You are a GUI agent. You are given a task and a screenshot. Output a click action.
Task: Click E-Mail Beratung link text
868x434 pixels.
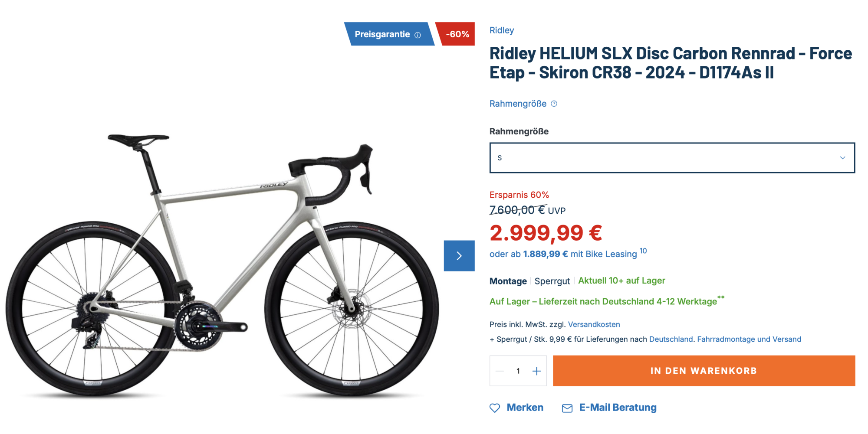coord(618,408)
